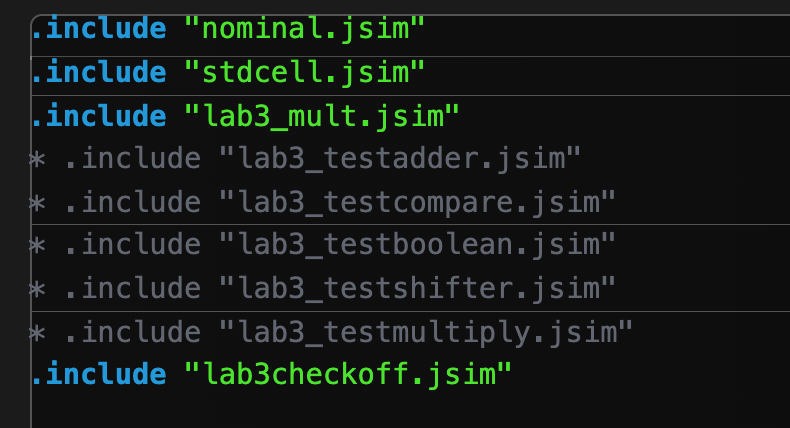The height and width of the screenshot is (428, 790).
Task: Place cursor in "stdcell.jsim" string
Action: tap(304, 73)
